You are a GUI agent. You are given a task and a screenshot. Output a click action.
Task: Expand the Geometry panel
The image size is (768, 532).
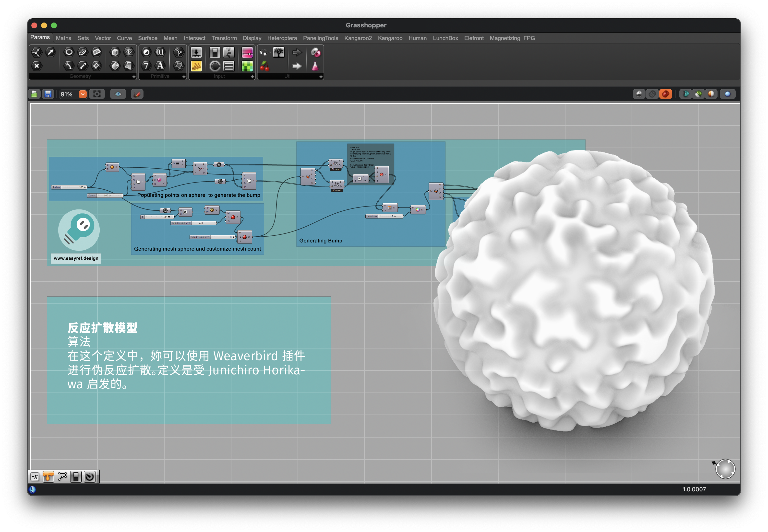tap(134, 77)
